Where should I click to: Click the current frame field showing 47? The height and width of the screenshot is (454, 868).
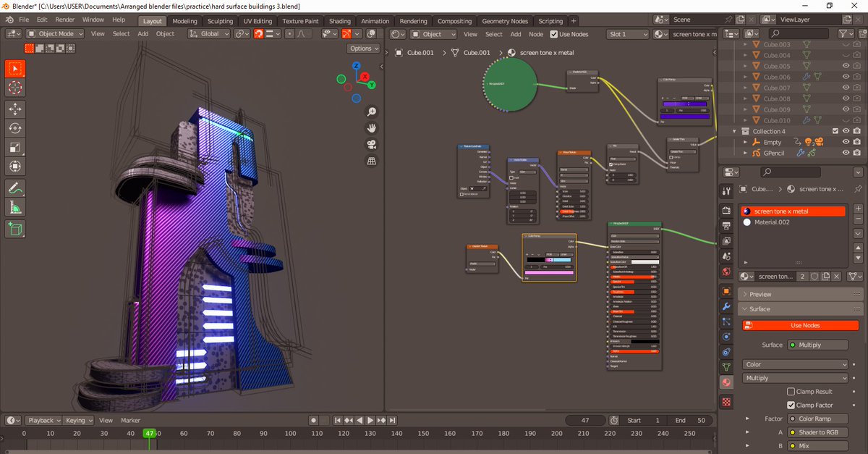point(586,420)
